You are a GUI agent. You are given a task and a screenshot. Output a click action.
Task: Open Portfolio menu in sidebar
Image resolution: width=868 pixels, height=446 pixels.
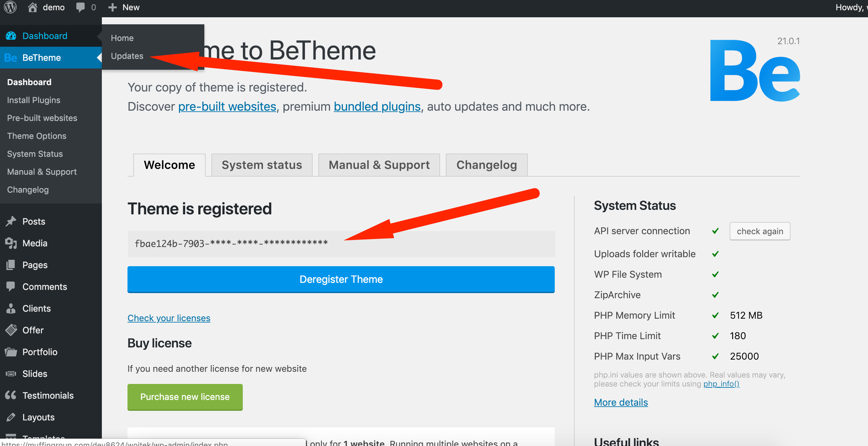pyautogui.click(x=40, y=352)
